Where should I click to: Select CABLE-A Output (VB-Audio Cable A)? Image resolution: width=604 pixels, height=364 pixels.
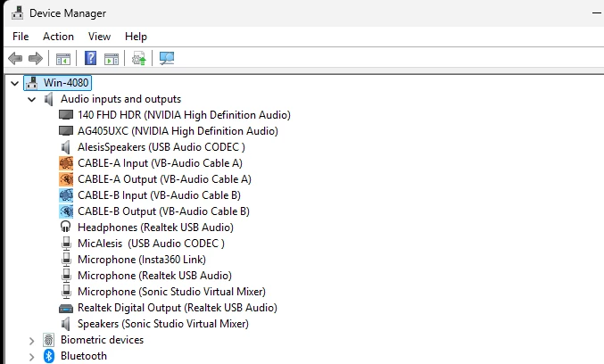pyautogui.click(x=164, y=179)
